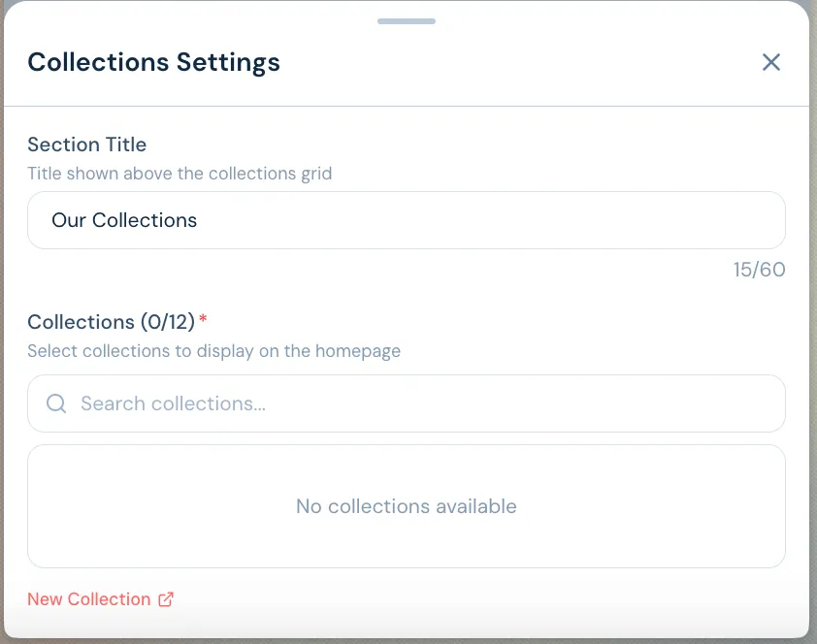Click the drag handle above the title
Viewport: 817px width, 644px height.
406,20
